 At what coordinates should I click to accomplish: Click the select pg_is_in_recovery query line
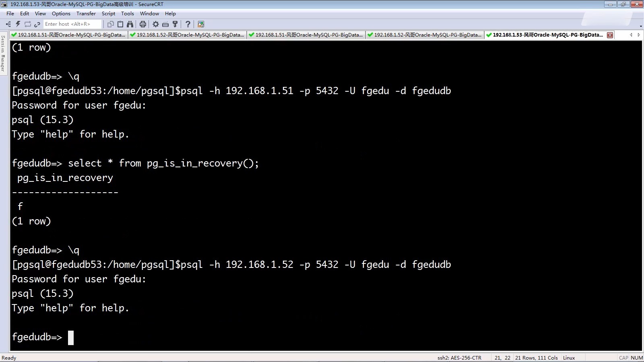point(135,163)
